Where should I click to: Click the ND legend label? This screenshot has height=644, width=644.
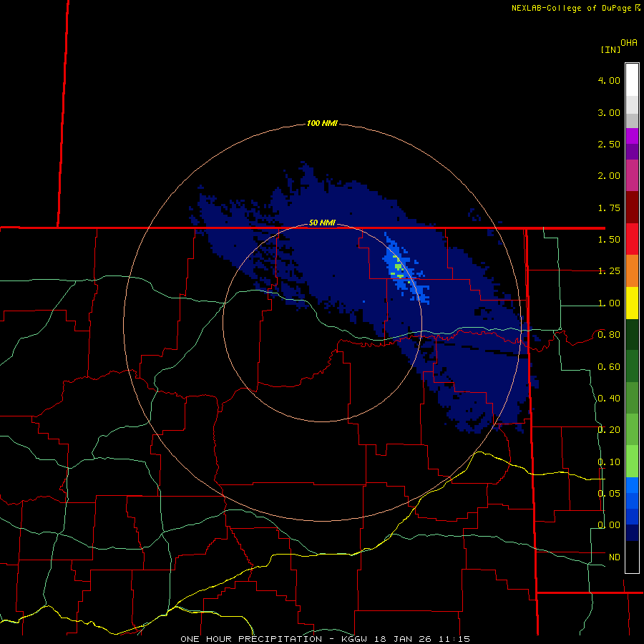coord(615,557)
